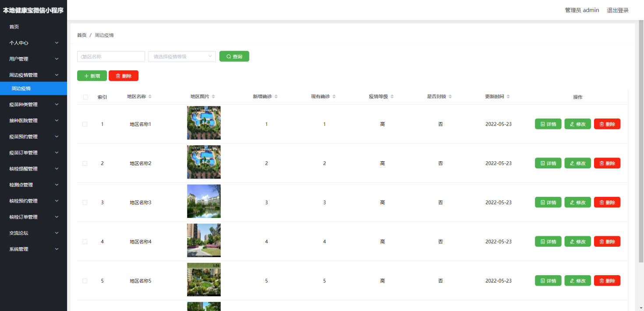Click 修改 for 地区名称5 row
This screenshot has width=644, height=311.
[x=577, y=281]
